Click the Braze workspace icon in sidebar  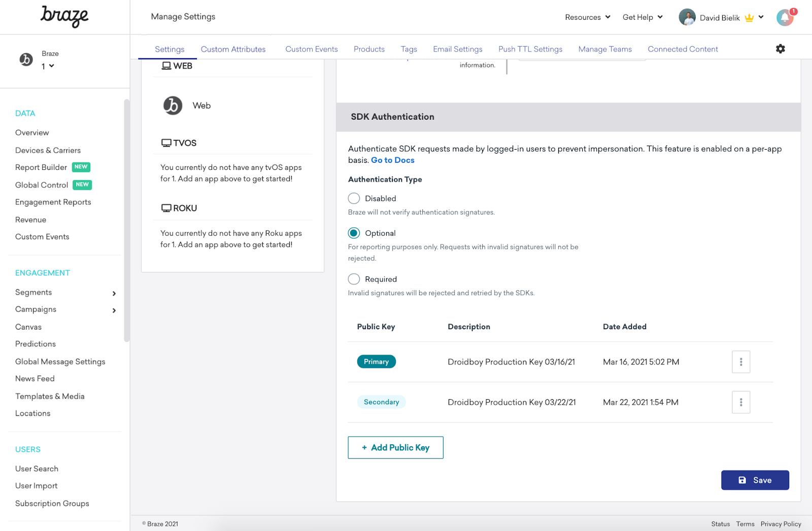(x=26, y=60)
